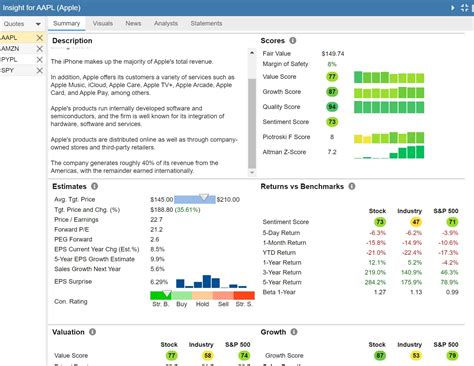Remove SPY from the quotes list
The image size is (474, 366).
tap(39, 70)
